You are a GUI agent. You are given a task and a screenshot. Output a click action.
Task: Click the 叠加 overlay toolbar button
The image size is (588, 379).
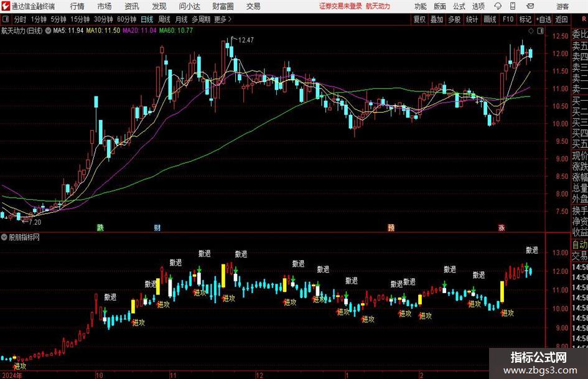pyautogui.click(x=437, y=19)
